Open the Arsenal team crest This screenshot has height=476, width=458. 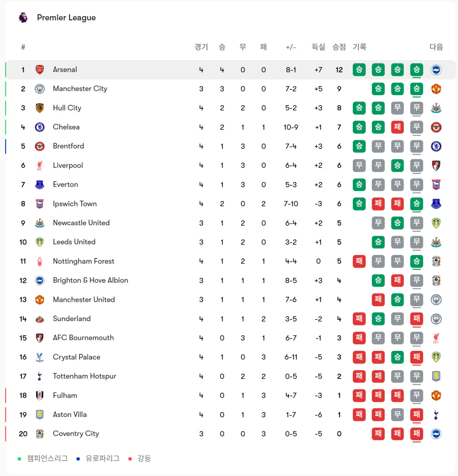pos(40,70)
